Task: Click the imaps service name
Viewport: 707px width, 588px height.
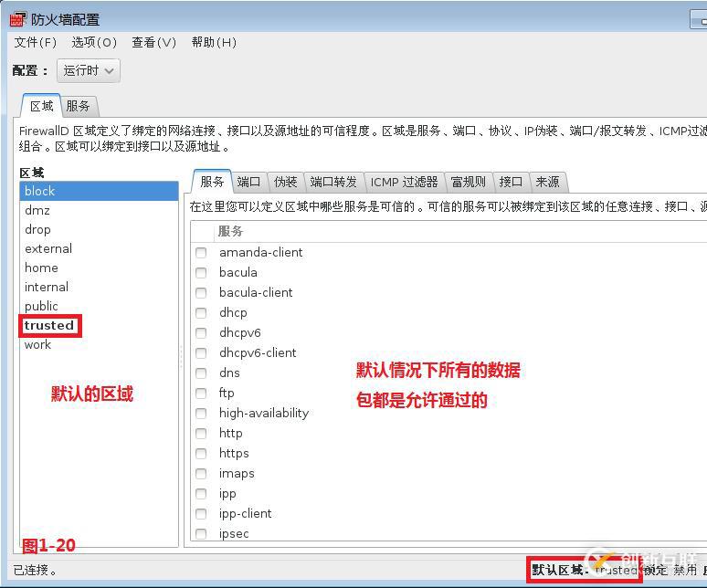Action: pyautogui.click(x=237, y=474)
